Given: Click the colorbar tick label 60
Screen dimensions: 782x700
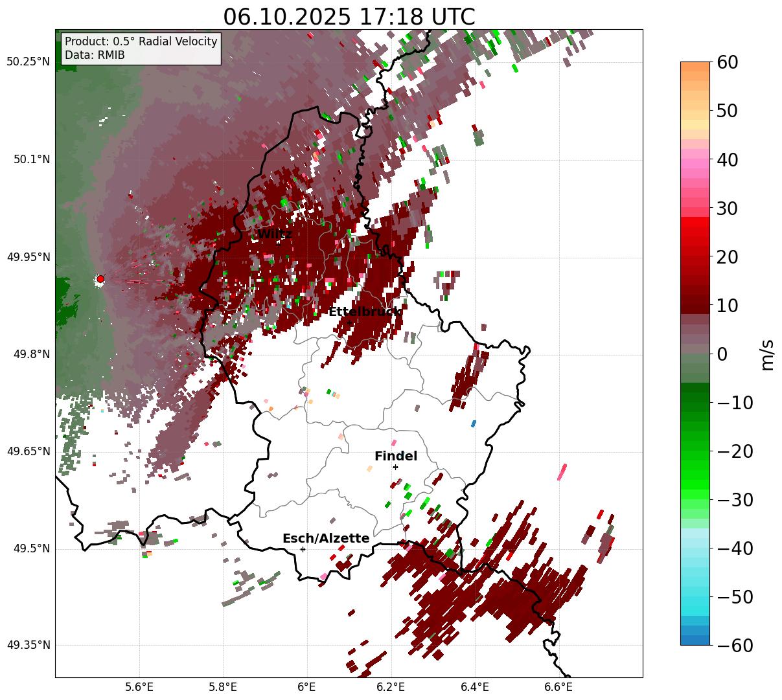Looking at the screenshot, I should click(x=727, y=62).
